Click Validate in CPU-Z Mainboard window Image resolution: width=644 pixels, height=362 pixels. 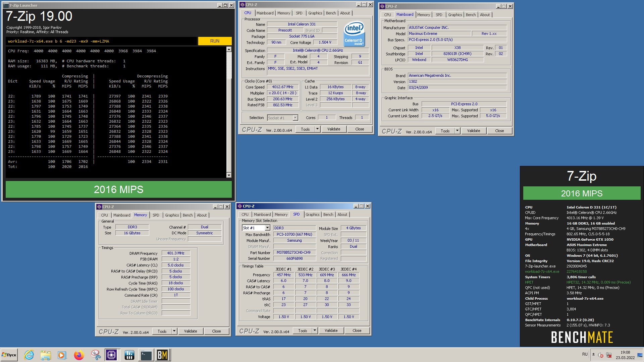(474, 131)
